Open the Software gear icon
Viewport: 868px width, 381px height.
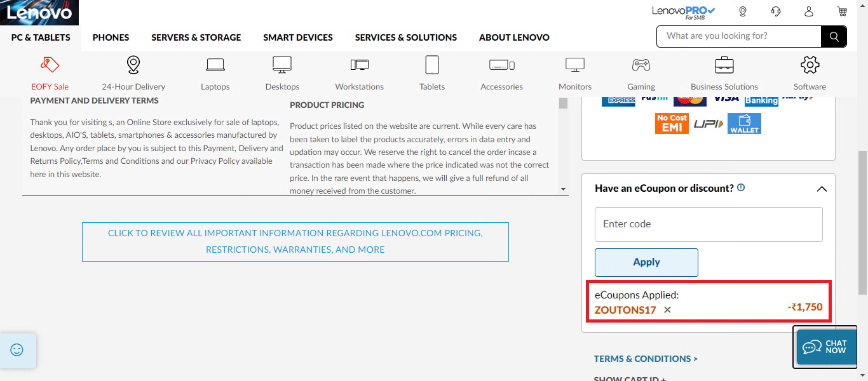810,65
